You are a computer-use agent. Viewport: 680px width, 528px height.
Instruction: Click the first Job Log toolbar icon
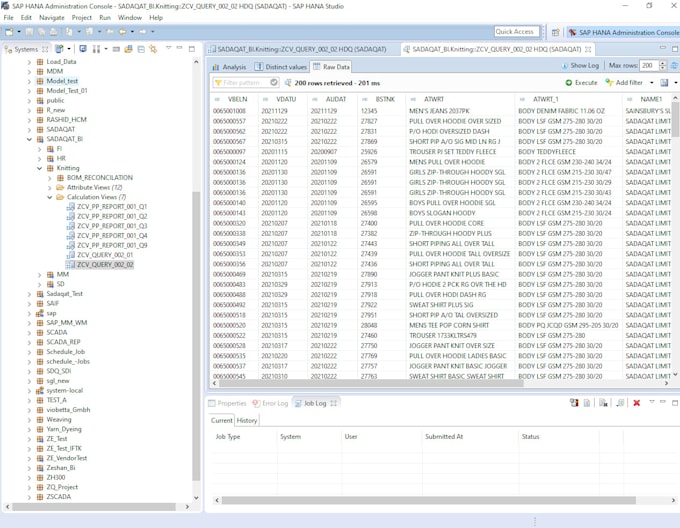click(x=574, y=403)
